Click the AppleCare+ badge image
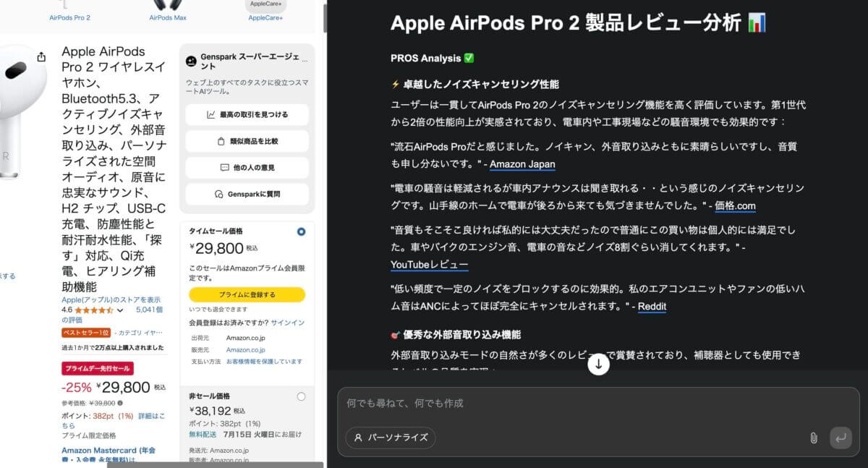868x468 pixels. point(265,5)
